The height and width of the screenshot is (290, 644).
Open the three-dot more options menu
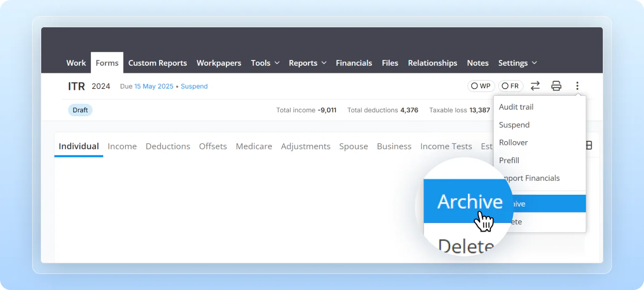577,86
